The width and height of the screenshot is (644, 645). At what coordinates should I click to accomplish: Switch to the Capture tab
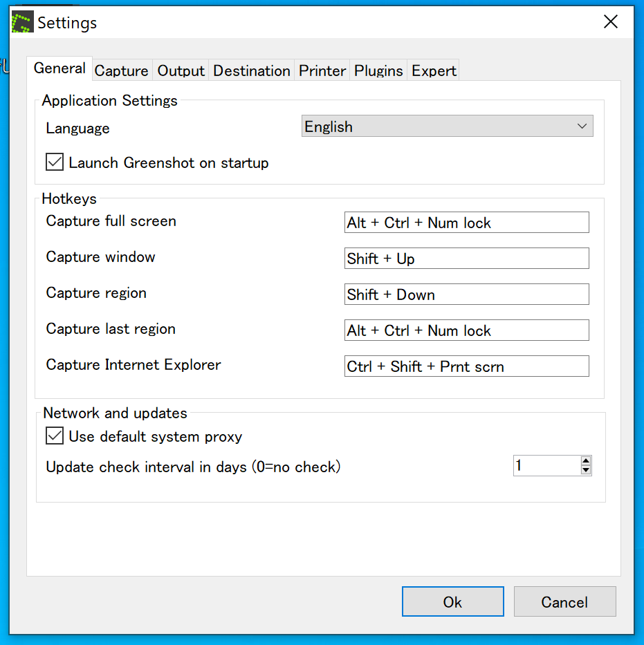121,71
